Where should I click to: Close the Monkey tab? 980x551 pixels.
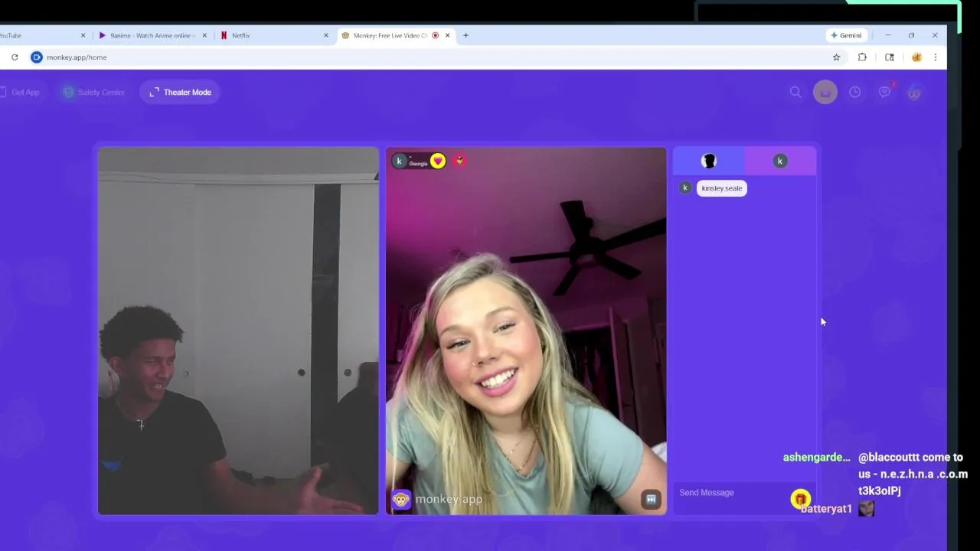click(x=448, y=35)
